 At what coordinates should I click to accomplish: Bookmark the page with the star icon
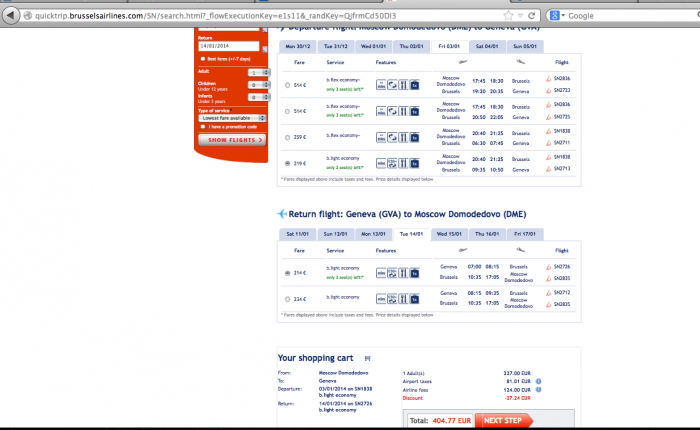(x=508, y=16)
